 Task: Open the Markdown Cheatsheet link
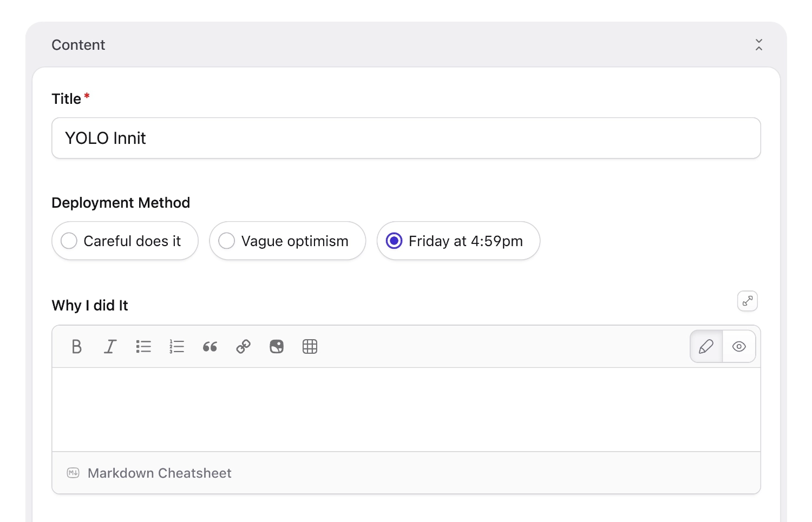pyautogui.click(x=160, y=473)
